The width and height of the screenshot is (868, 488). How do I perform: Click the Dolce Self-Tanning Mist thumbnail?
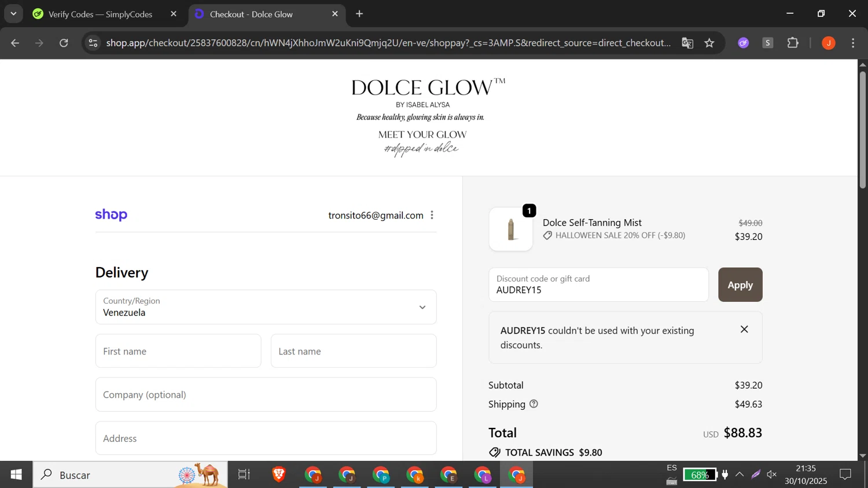511,229
